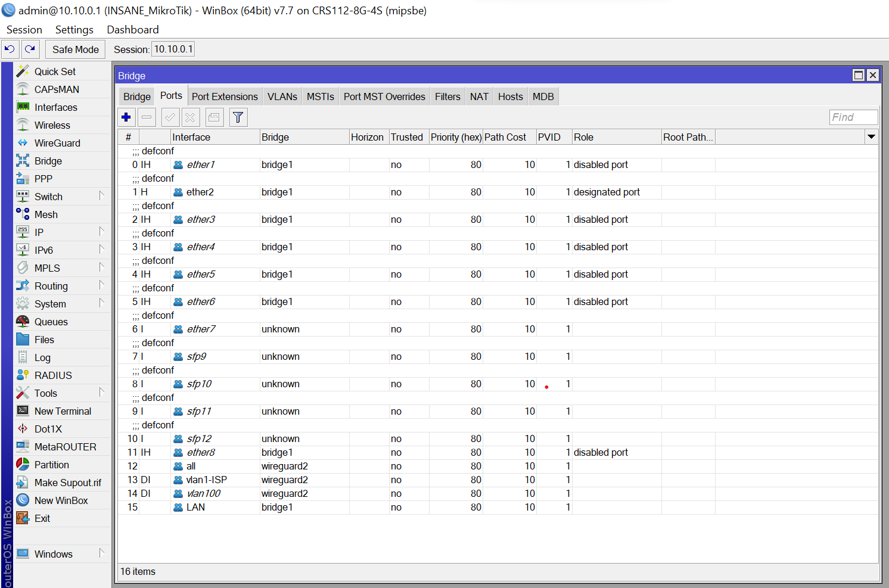Sort by the Role column header
Screen dimensions: 889x588
617,137
